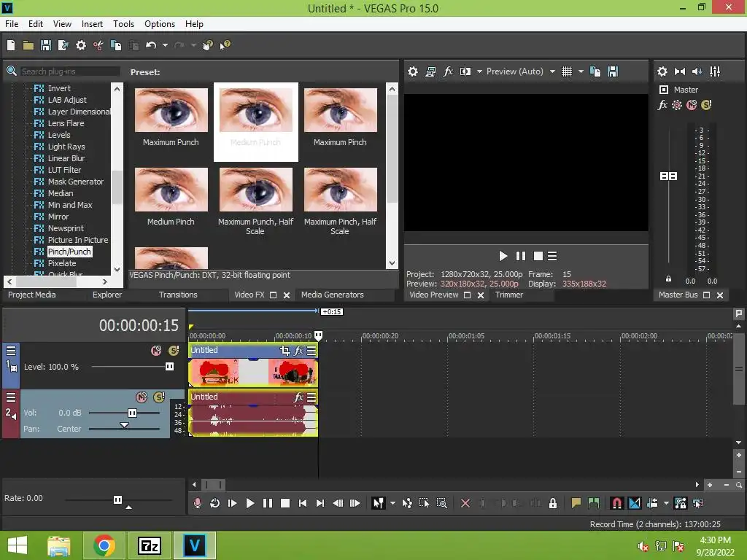Choose Maximum Pinch, Half Scale preset

340,190
